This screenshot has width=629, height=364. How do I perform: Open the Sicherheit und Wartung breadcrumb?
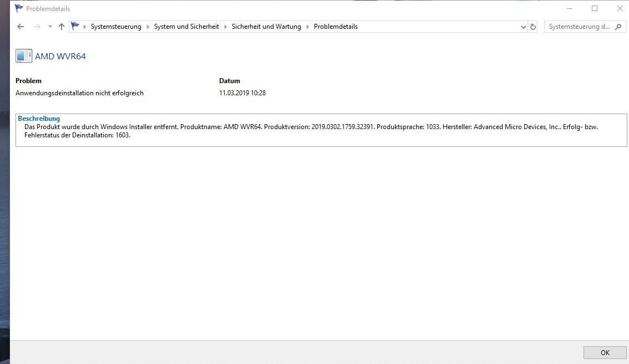tap(266, 27)
